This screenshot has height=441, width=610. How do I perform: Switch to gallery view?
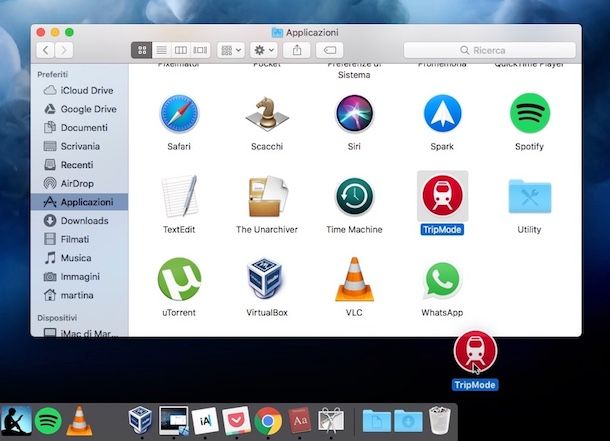click(x=200, y=50)
